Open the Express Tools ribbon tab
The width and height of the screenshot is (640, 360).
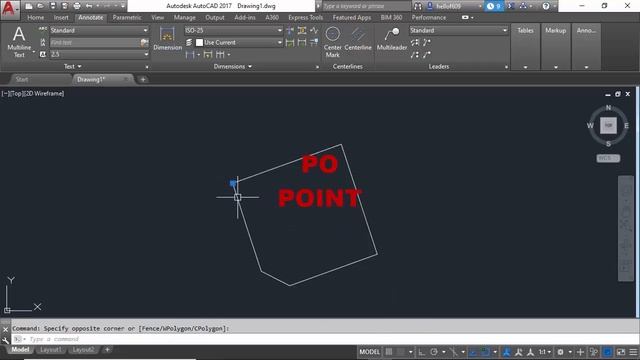click(305, 18)
